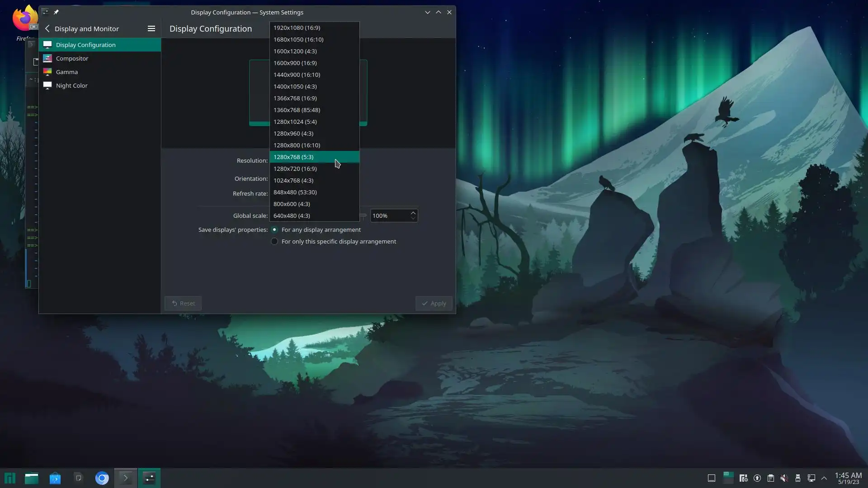Pin the System Settings window
Viewport: 868px width, 488px height.
pos(56,12)
